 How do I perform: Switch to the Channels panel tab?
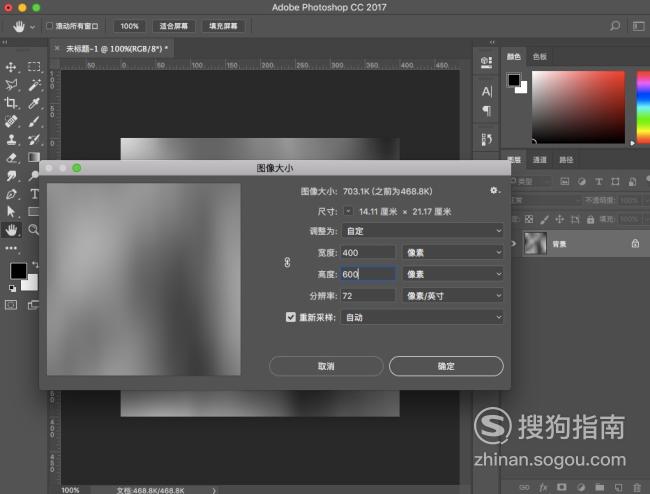point(539,160)
